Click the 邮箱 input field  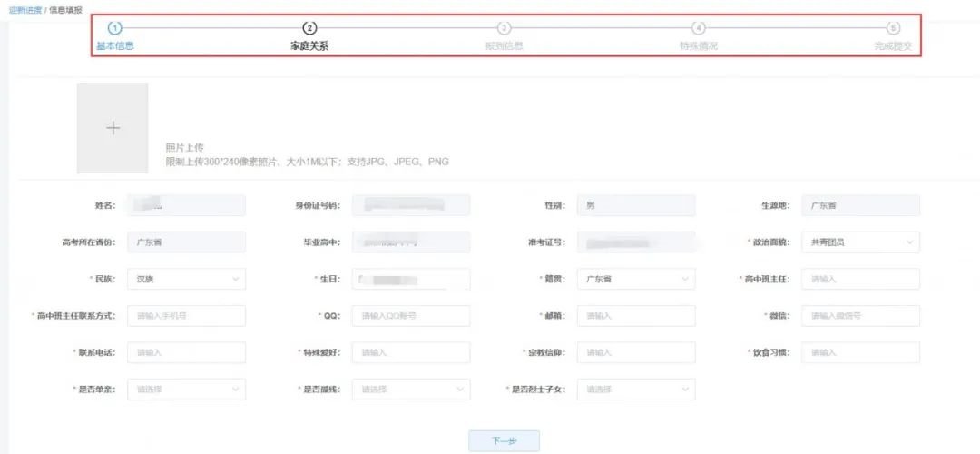pyautogui.click(x=636, y=316)
